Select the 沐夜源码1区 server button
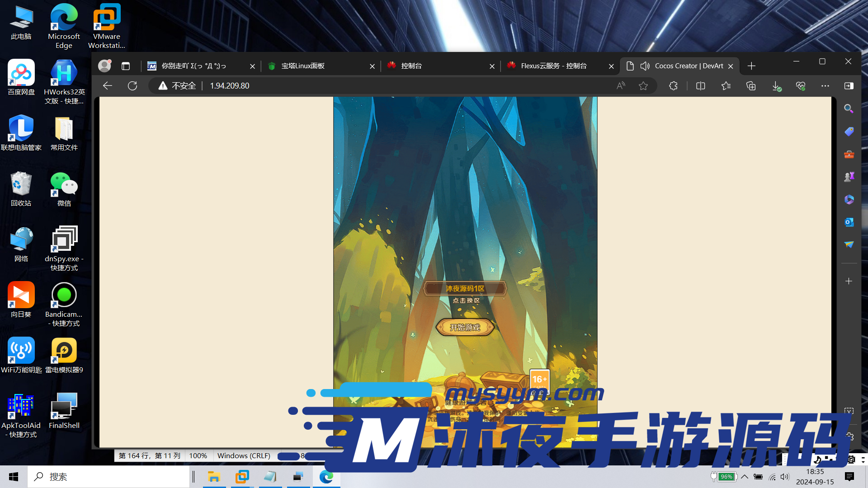868x488 pixels. pos(465,288)
